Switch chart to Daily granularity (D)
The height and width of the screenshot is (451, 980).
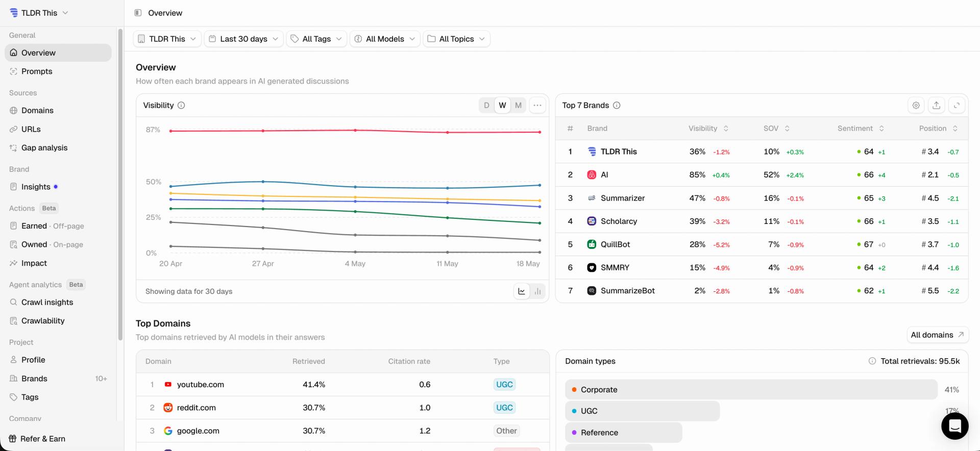[x=486, y=105]
